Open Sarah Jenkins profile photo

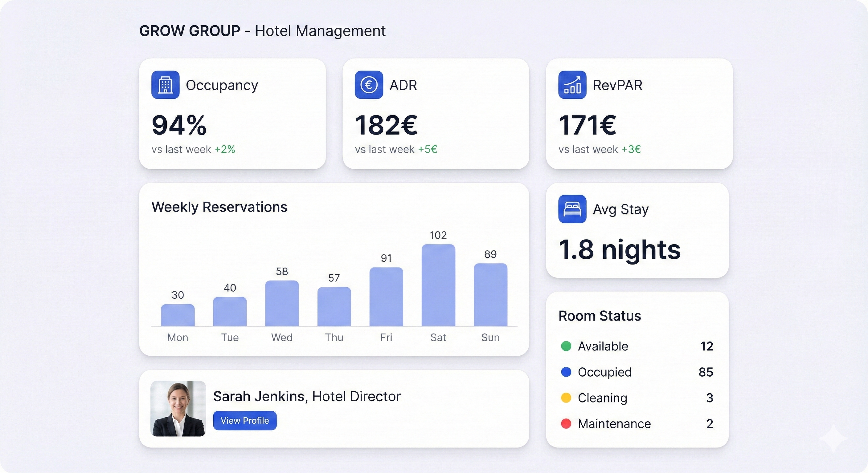tap(178, 408)
